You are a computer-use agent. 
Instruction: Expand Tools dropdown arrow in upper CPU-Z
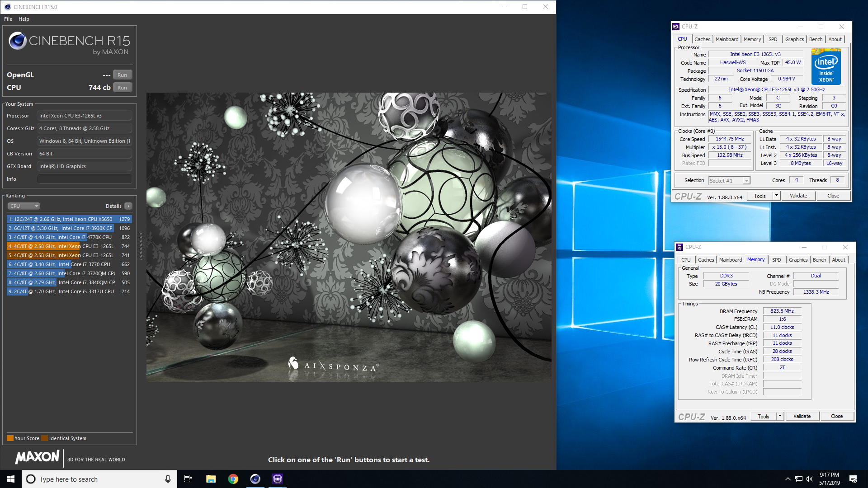coord(776,196)
